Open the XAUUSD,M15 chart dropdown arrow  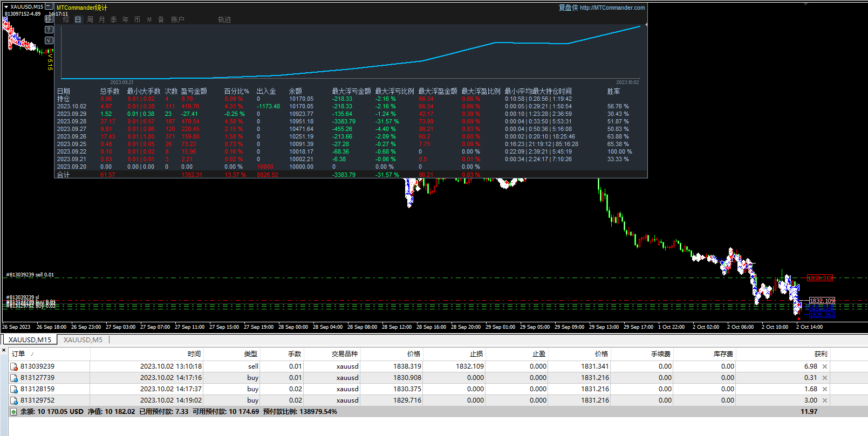(x=6, y=7)
